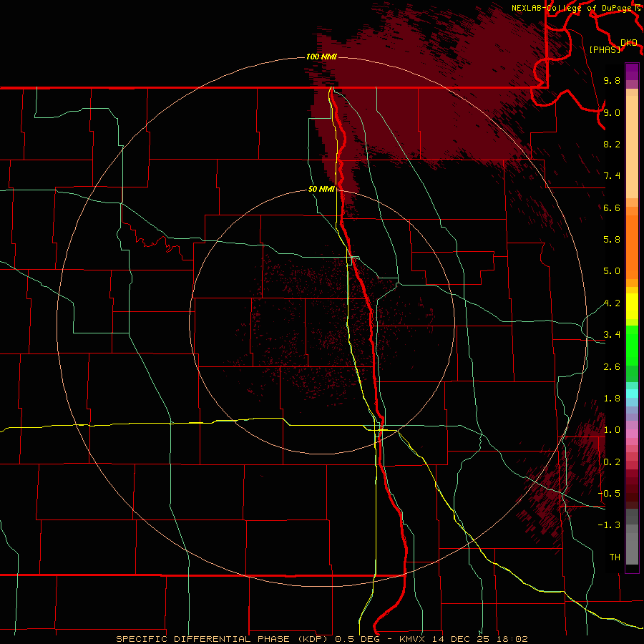Select the 7.4 value on the scale
This screenshot has width=644, height=644.
coord(612,176)
